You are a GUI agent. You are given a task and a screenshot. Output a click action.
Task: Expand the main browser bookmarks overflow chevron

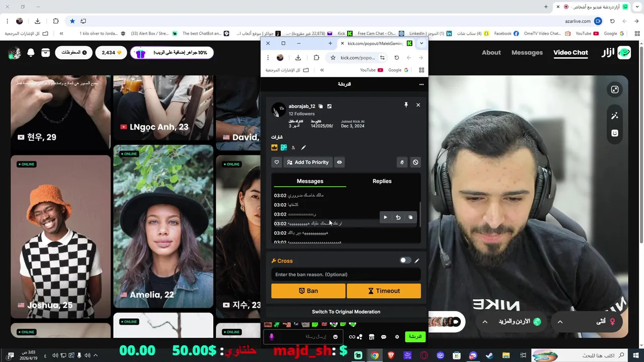[61, 34]
